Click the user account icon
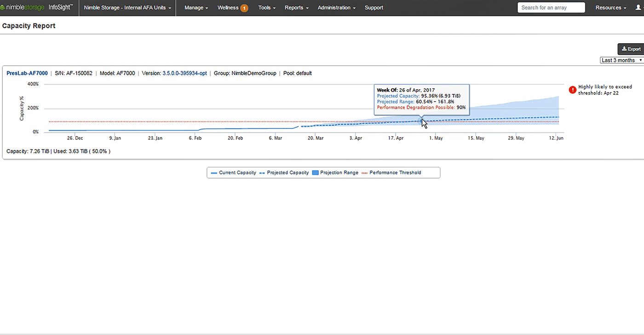Screen dimensions: 644x335 click(x=638, y=8)
